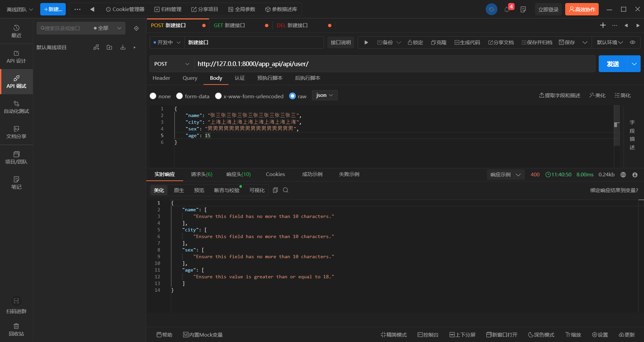Open the 项目/团队 section
The height and width of the screenshot is (342, 644).
click(16, 158)
